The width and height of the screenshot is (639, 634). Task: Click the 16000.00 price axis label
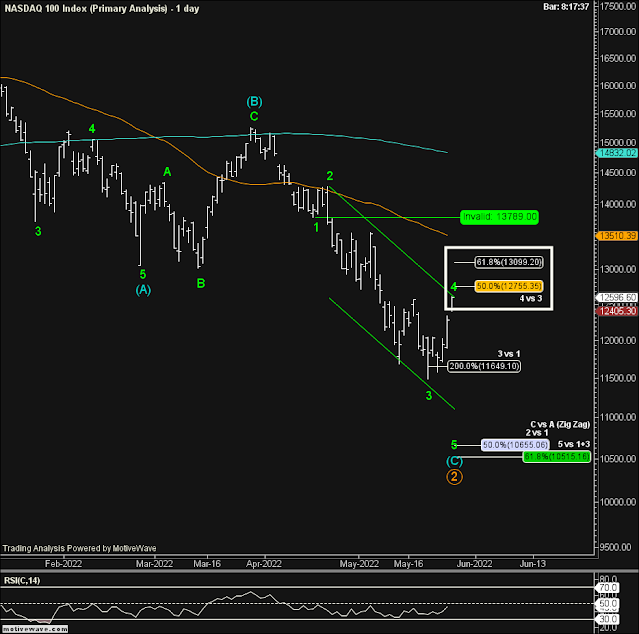pos(618,86)
